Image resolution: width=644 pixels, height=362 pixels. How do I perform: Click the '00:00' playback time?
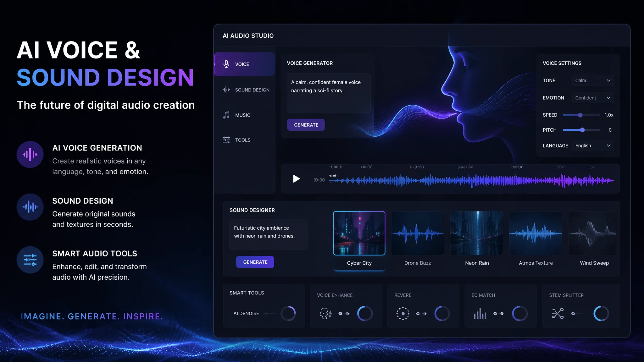click(x=319, y=180)
